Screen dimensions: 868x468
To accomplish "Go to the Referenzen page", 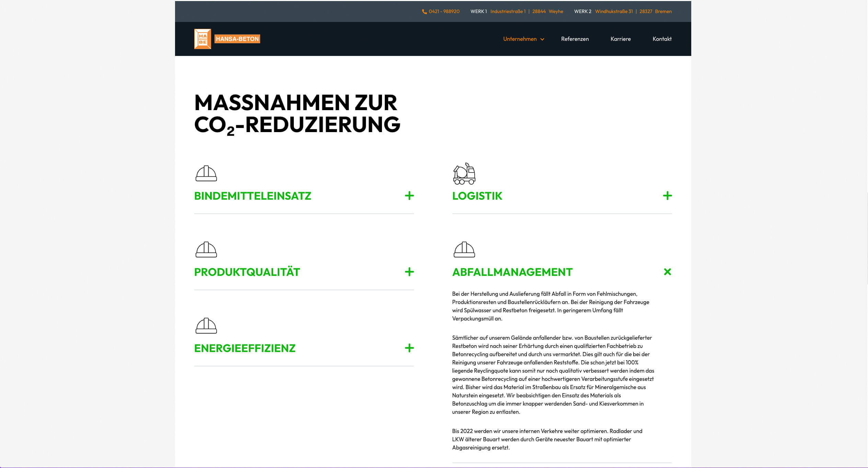I will coord(575,39).
